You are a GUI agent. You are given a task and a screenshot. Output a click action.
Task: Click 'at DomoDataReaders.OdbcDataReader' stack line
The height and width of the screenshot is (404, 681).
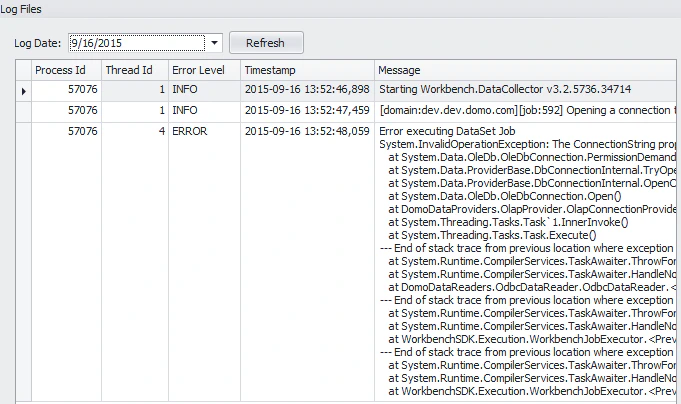(x=532, y=288)
